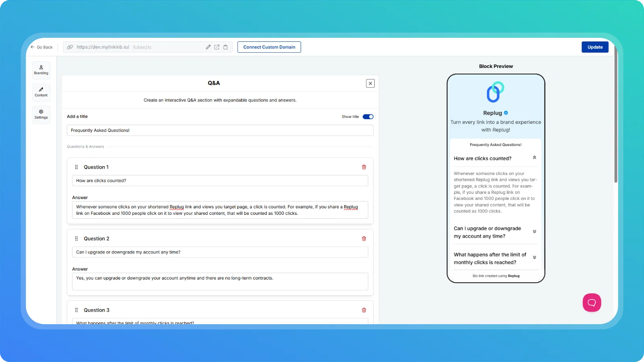Click the Question 2 text field

[220, 252]
